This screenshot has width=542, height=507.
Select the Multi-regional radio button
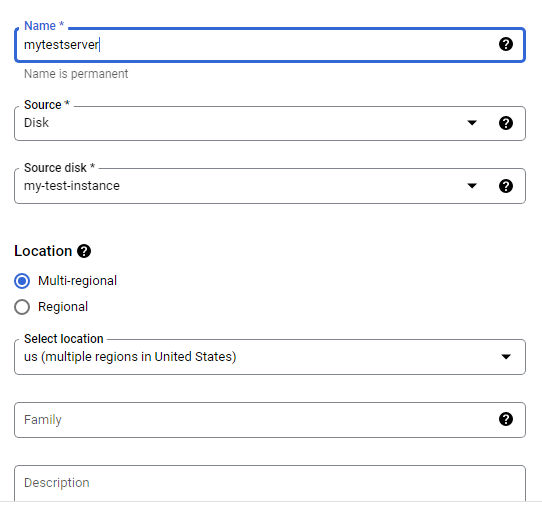22,281
